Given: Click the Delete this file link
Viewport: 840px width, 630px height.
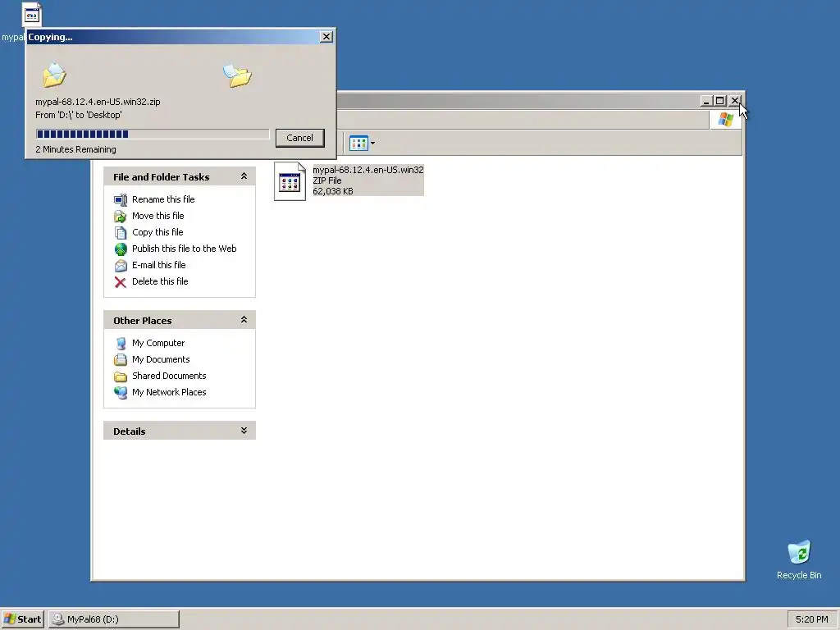Looking at the screenshot, I should (160, 281).
